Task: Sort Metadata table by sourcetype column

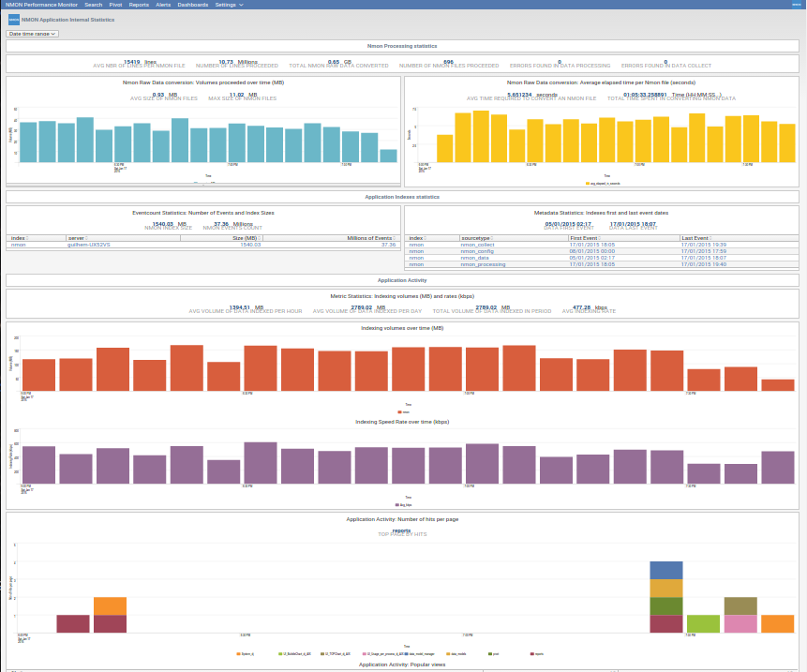Action: coord(477,238)
